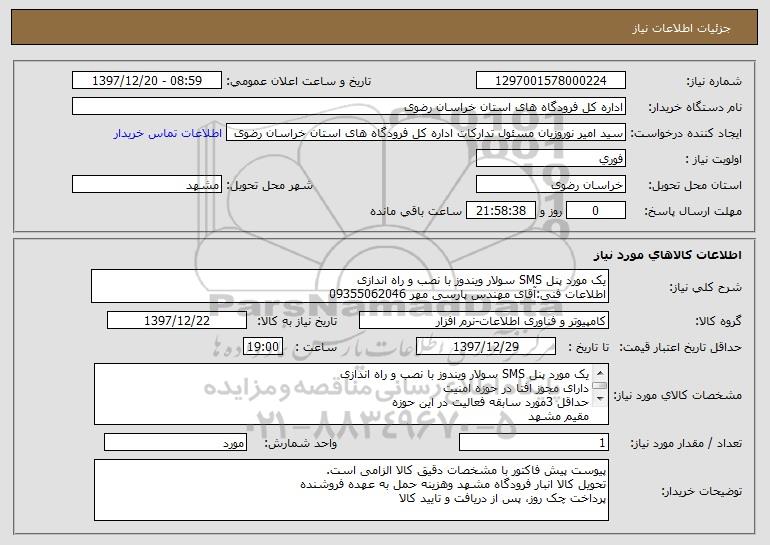The width and height of the screenshot is (770, 545).
Task: Click the heading اطلاعات کالاهای مورد نیاز
Action: [668, 255]
